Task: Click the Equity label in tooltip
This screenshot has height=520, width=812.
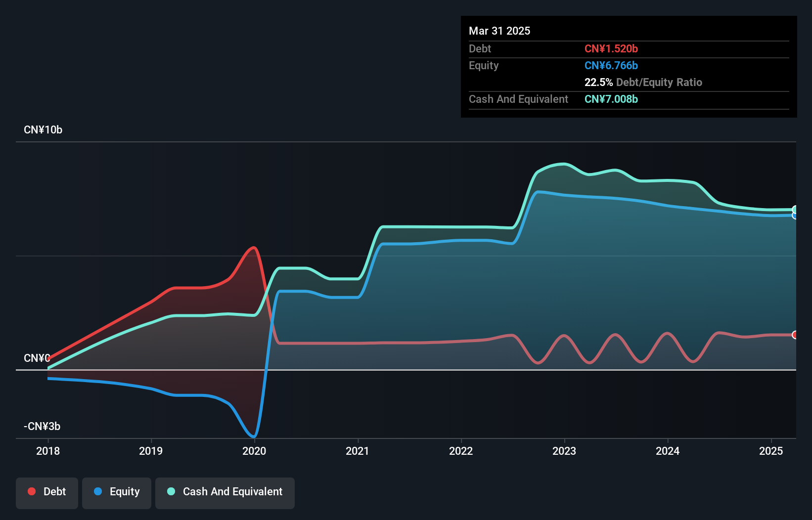Action: [484, 66]
